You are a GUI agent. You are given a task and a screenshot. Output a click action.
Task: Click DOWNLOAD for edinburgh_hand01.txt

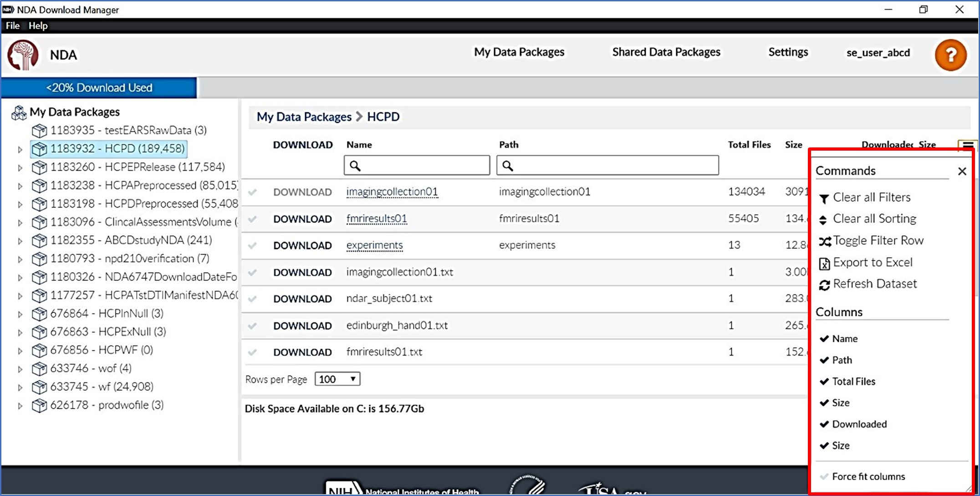point(302,326)
